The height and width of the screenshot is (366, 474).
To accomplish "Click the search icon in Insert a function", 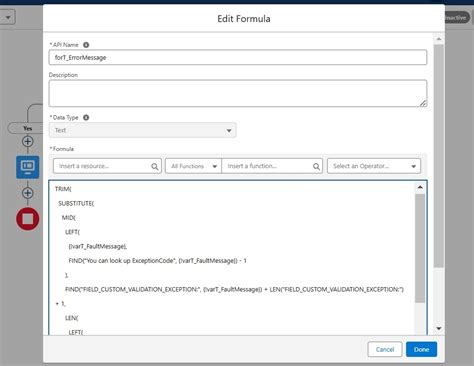I will [x=316, y=166].
